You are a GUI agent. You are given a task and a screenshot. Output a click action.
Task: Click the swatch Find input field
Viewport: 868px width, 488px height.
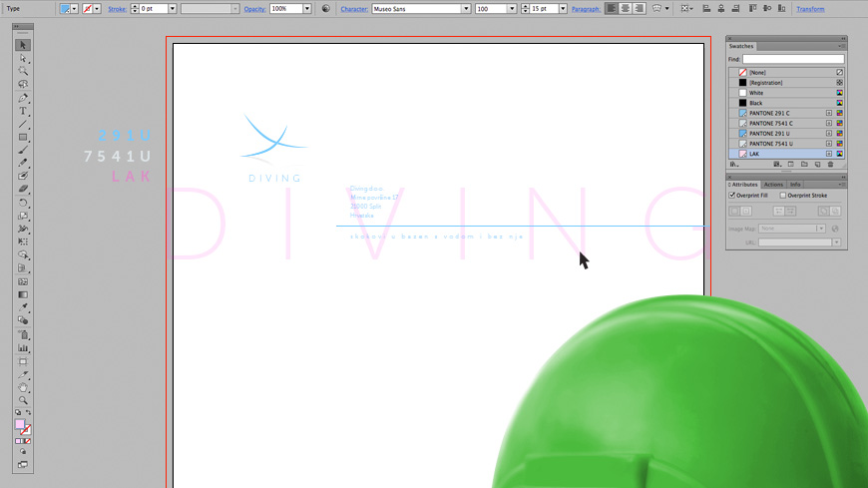pos(793,60)
